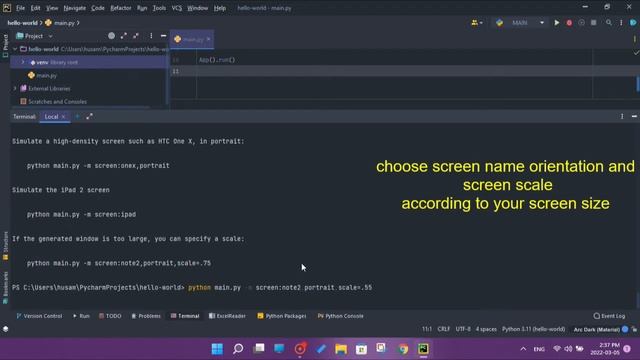Toggle the Project vertical side tab

point(5,46)
